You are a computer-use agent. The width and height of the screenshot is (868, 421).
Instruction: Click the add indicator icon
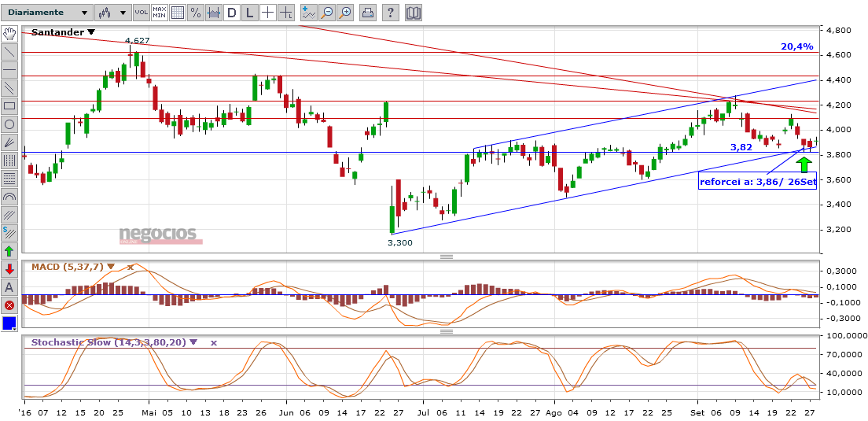[x=309, y=12]
